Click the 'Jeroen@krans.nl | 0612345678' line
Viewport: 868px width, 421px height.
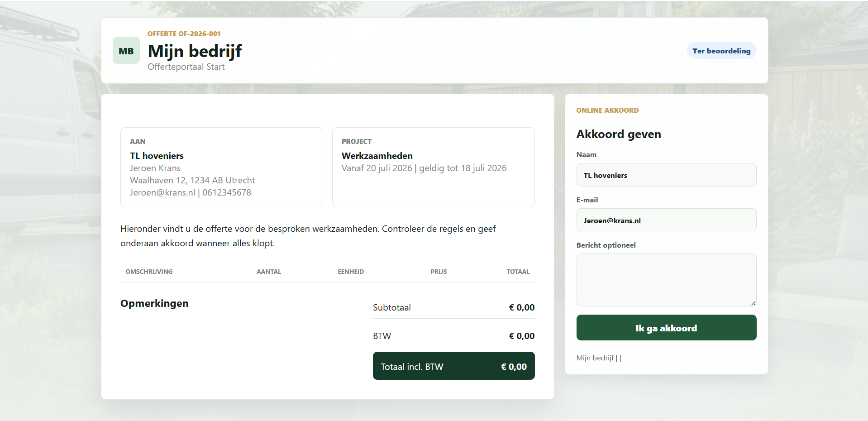pos(191,192)
